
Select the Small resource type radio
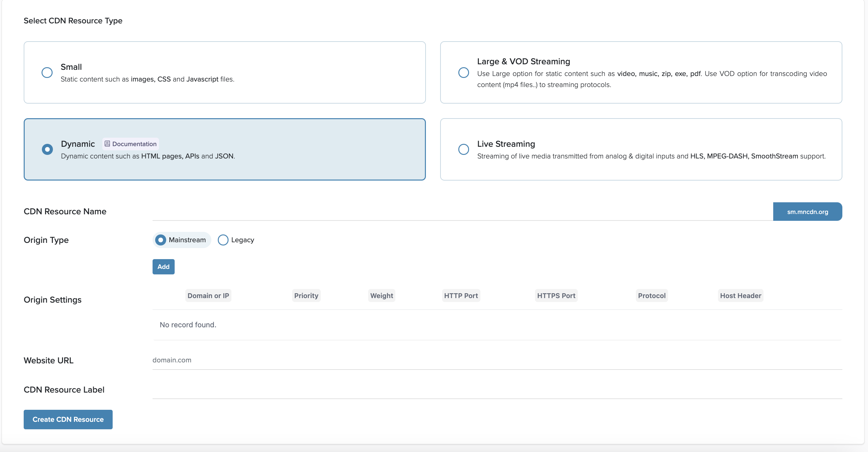tap(47, 72)
